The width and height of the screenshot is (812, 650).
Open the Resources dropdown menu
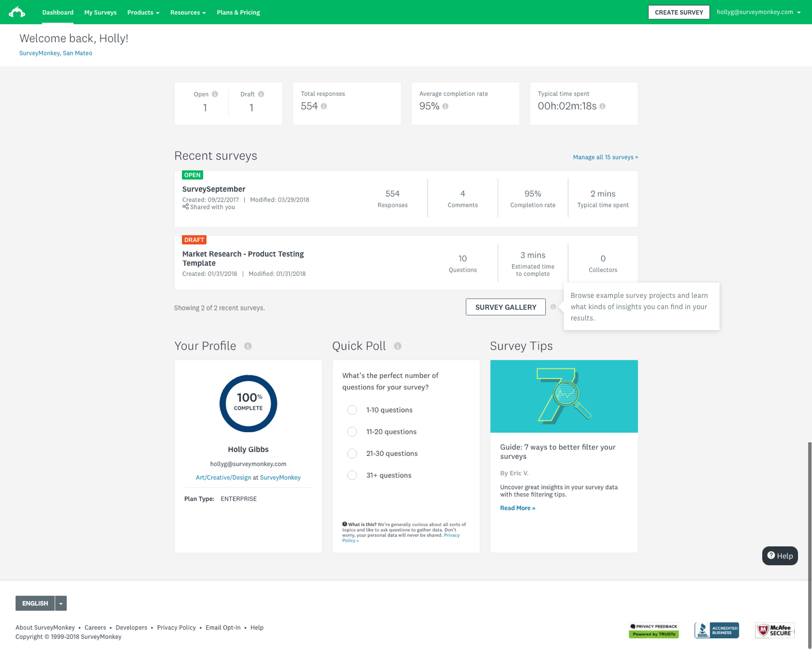[x=188, y=12]
